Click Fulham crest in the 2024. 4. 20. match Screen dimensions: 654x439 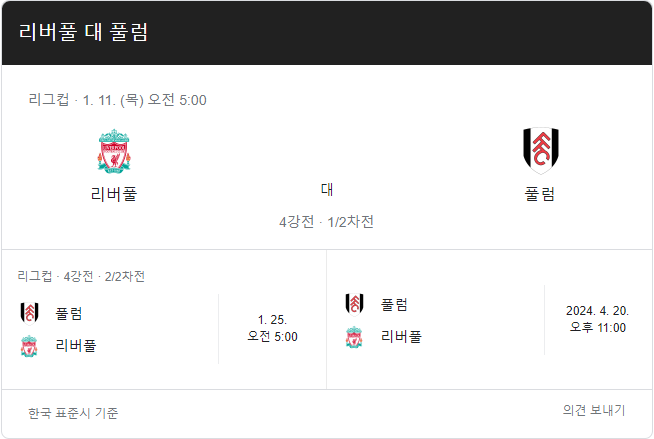tap(354, 304)
